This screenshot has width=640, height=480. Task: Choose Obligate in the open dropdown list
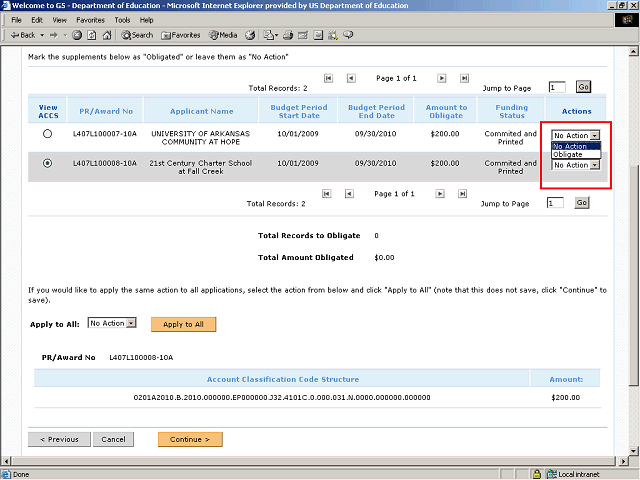[576, 154]
